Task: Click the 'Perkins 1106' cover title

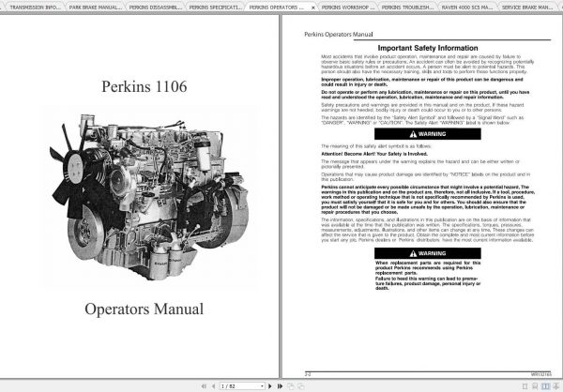Action: point(145,86)
